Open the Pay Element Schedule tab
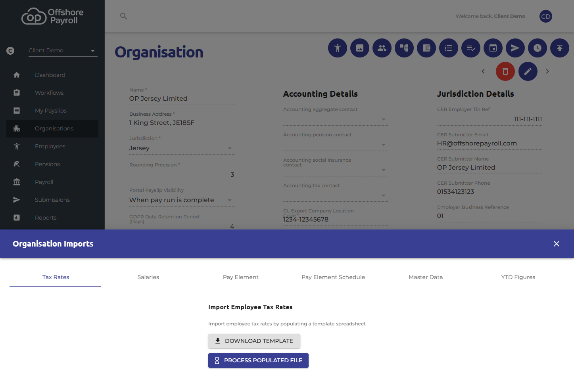574x392 pixels. (333, 277)
